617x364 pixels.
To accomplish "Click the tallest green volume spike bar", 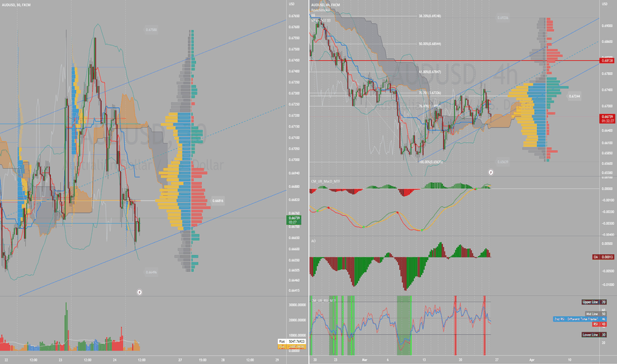I will [x=66, y=326].
